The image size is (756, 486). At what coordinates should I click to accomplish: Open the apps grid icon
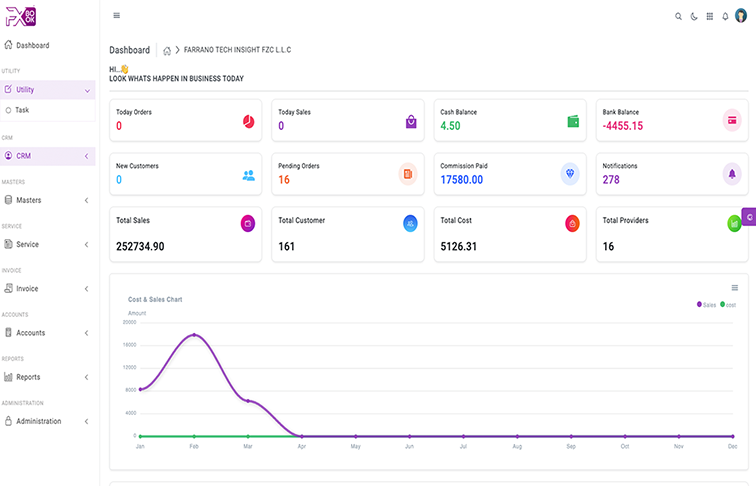710,17
